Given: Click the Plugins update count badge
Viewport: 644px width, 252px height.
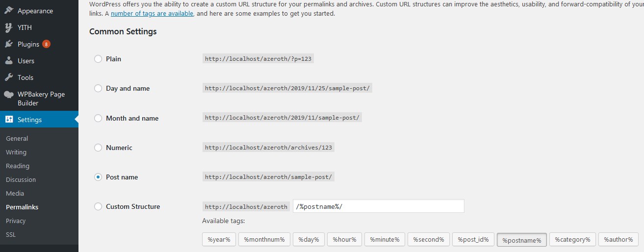Looking at the screenshot, I should point(46,44).
